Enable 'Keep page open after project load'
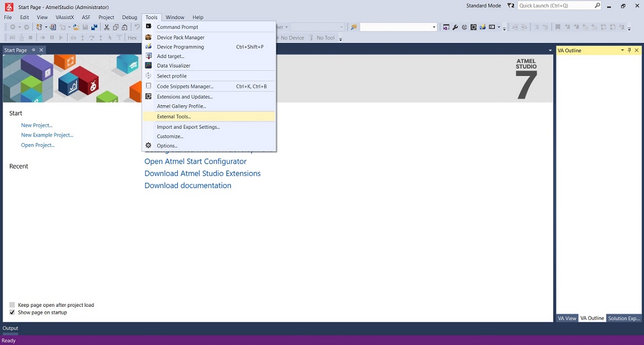 (12, 305)
